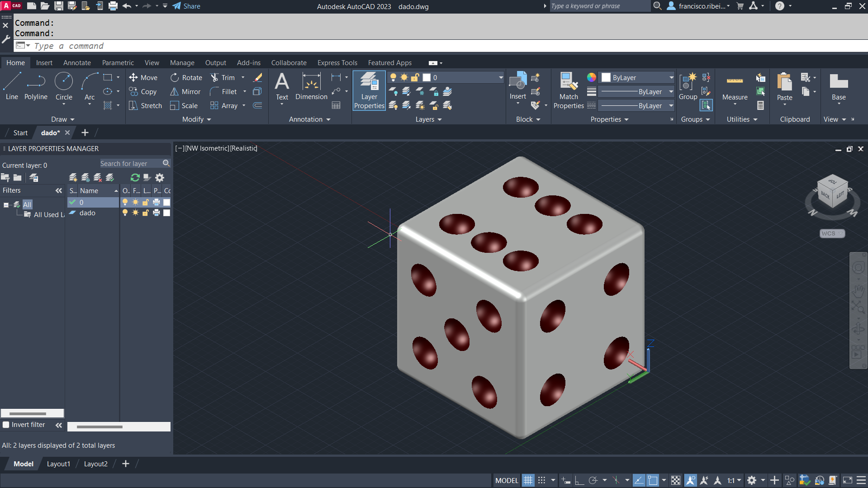Click color swatch for layer 0
The image size is (868, 488).
click(166, 202)
